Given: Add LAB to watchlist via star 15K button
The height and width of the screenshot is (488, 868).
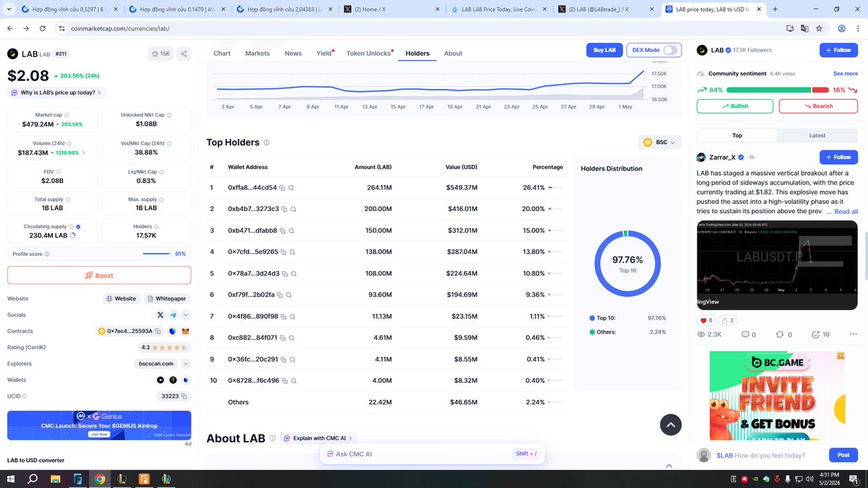Looking at the screenshot, I should point(160,53).
